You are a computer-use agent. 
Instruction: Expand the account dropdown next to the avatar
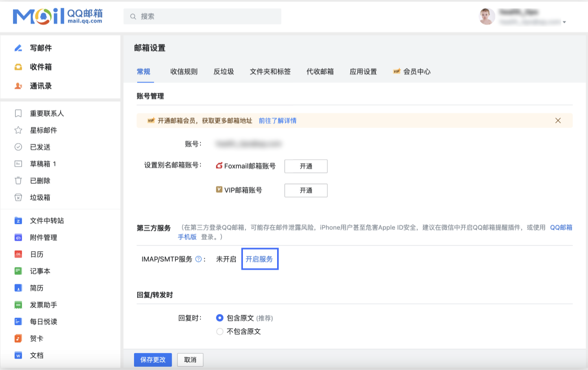[565, 22]
